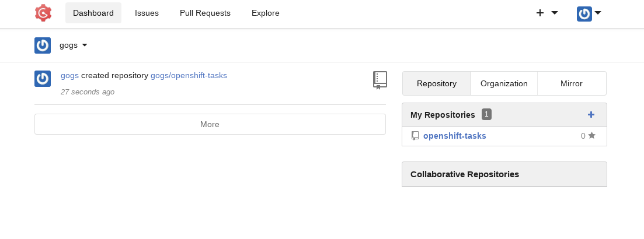Open the Explore page
The width and height of the screenshot is (644, 239).
(x=265, y=13)
